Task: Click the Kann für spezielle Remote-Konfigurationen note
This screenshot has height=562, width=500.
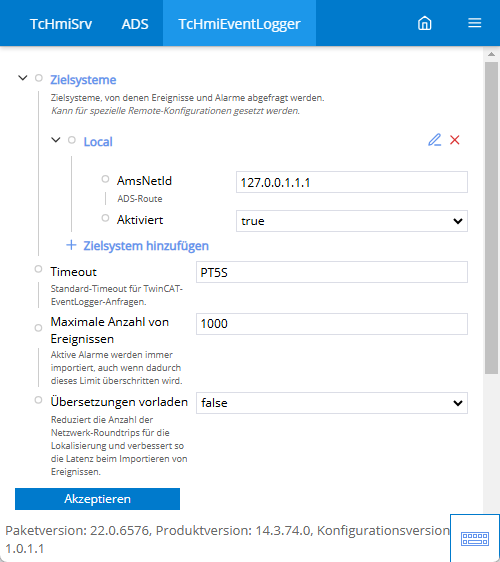Action: 175,111
